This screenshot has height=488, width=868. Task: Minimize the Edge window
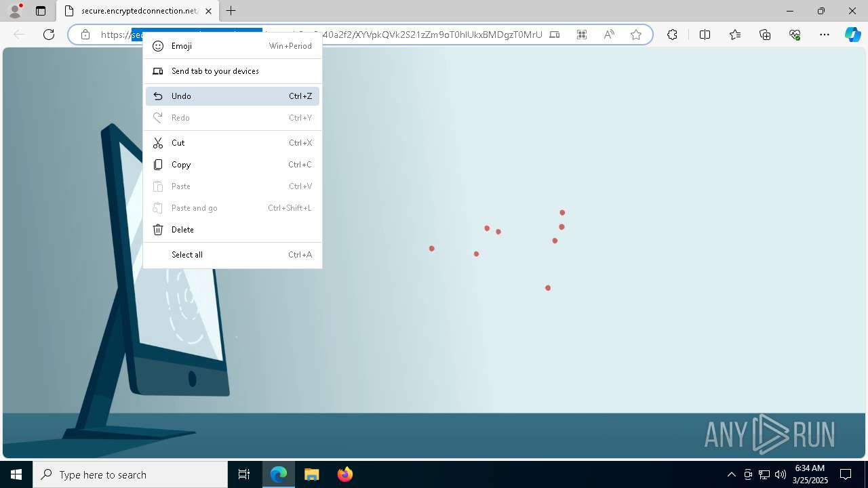[790, 11]
